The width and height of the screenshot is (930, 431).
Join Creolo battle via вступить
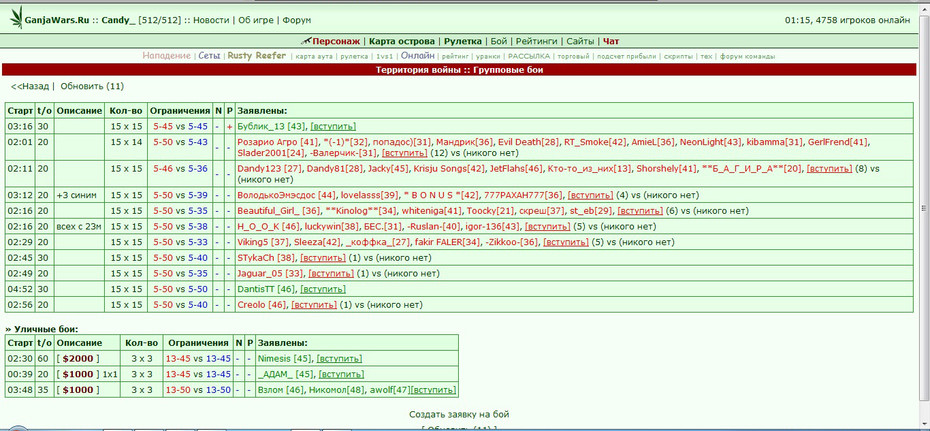pyautogui.click(x=314, y=305)
